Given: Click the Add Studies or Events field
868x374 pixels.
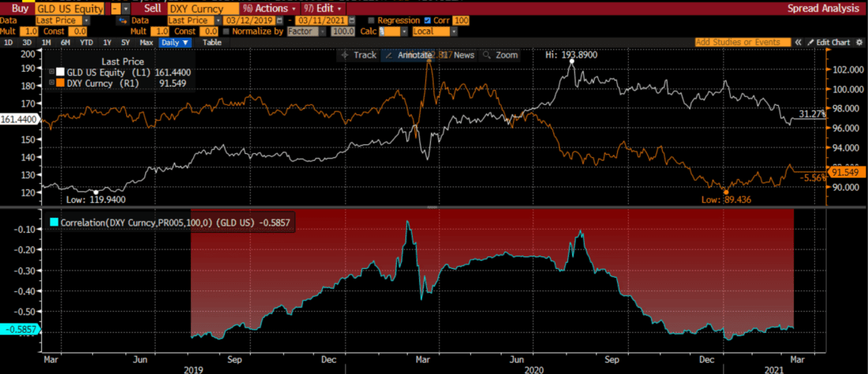Looking at the screenshot, I should (x=743, y=42).
